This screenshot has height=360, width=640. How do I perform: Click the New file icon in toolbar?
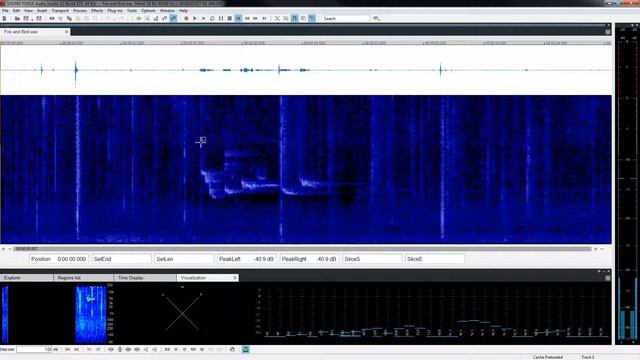pyautogui.click(x=4, y=18)
